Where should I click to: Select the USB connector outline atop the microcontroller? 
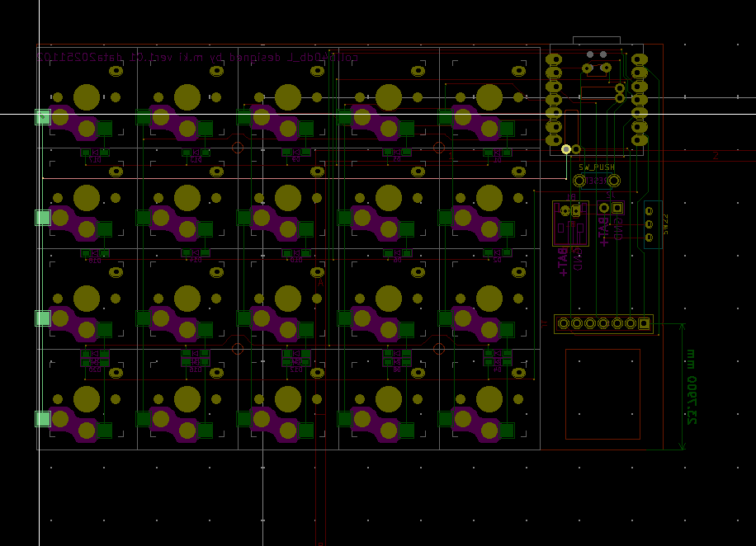(x=596, y=41)
